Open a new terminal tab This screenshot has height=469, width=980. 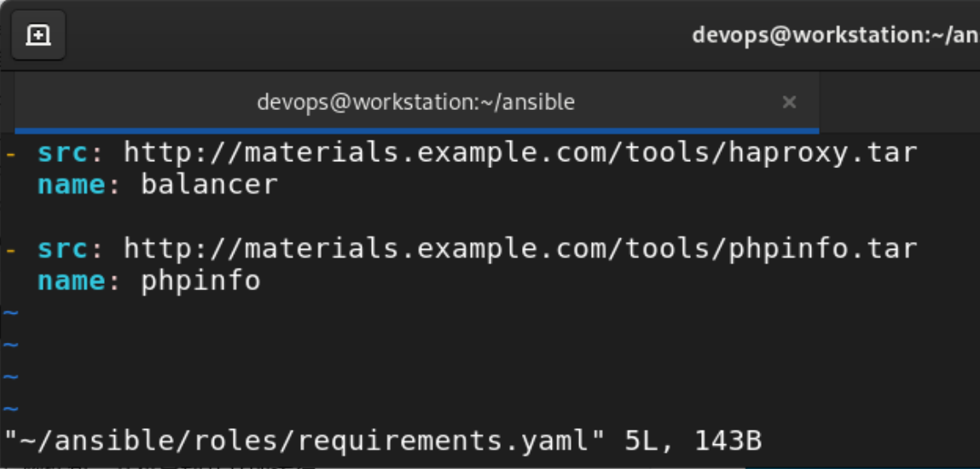coord(38,35)
